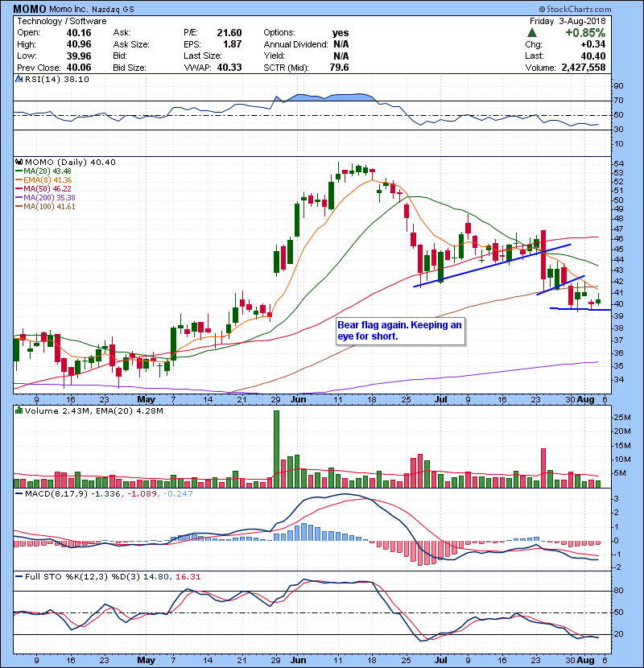Image resolution: width=644 pixels, height=668 pixels.
Task: Select the MA(100) 41.61 legend entry
Action: pyautogui.click(x=45, y=207)
